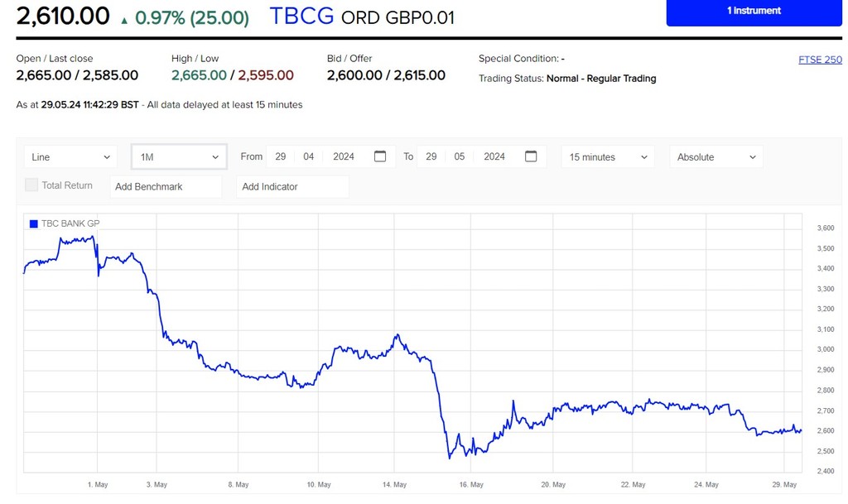Select the To date year field
848x504 pixels.
[x=494, y=156]
